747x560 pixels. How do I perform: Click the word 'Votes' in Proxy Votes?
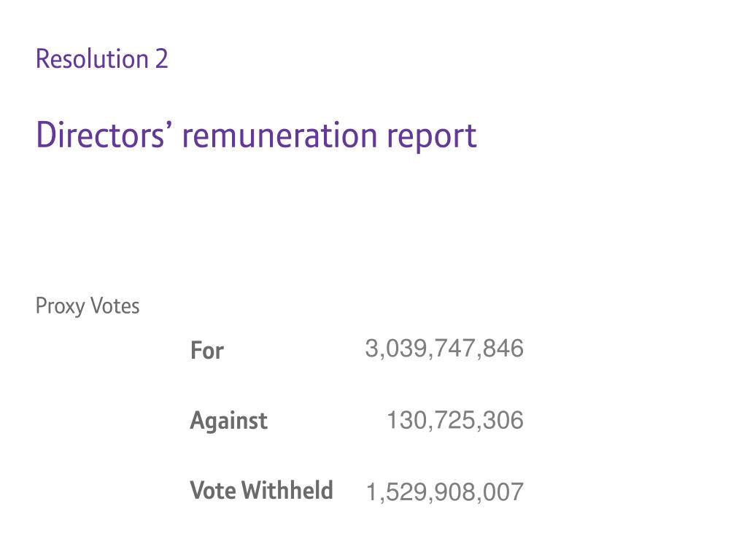point(115,306)
